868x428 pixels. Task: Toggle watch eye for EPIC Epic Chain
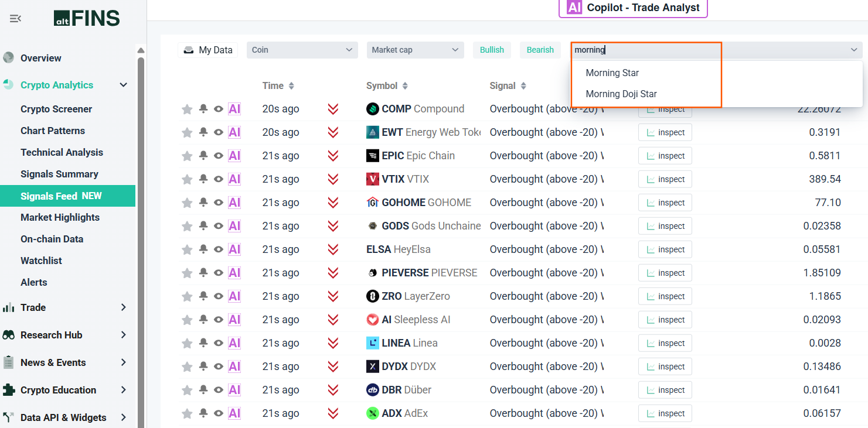[x=219, y=156]
